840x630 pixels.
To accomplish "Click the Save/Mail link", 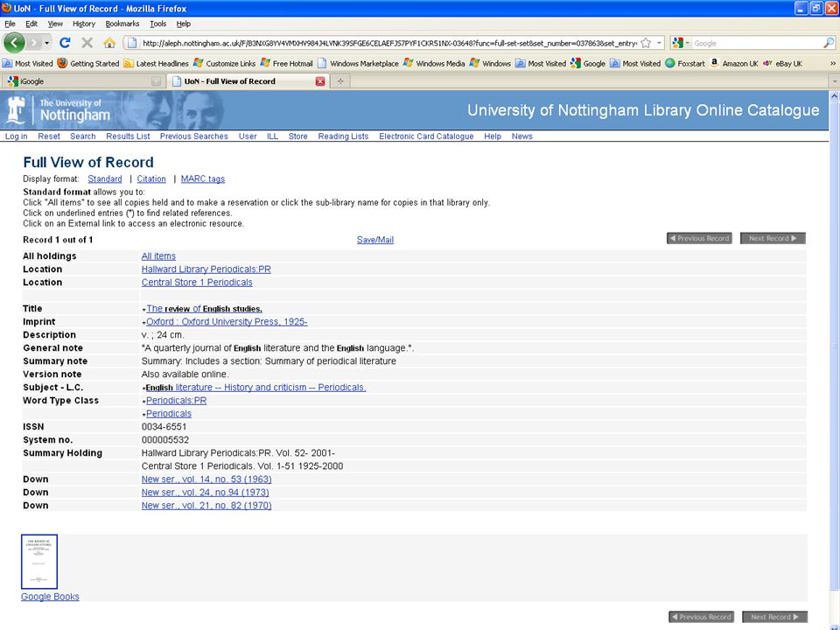I will point(375,240).
